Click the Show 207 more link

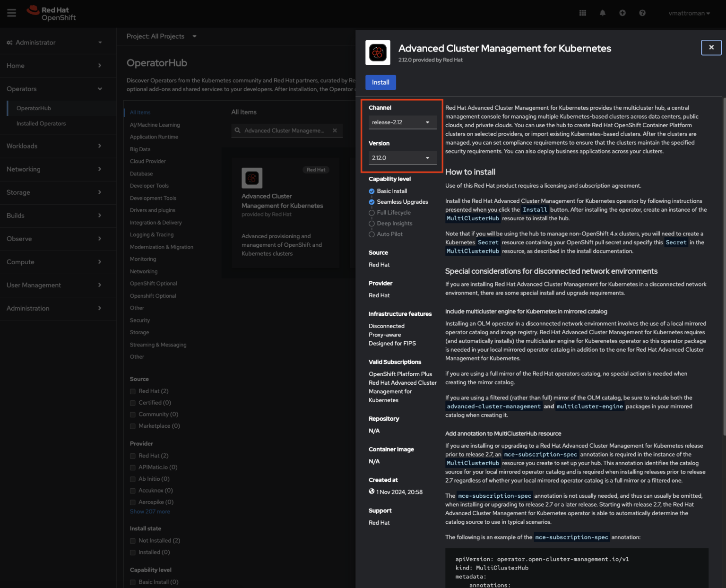(x=150, y=511)
